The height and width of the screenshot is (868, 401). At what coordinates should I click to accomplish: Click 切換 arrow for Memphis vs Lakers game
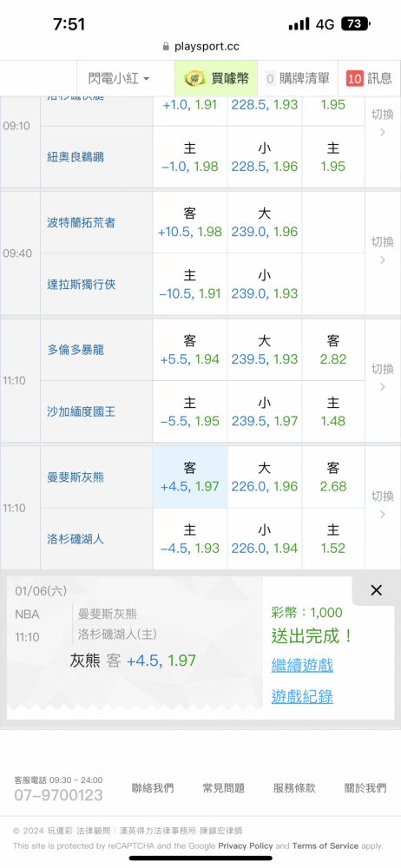(382, 505)
